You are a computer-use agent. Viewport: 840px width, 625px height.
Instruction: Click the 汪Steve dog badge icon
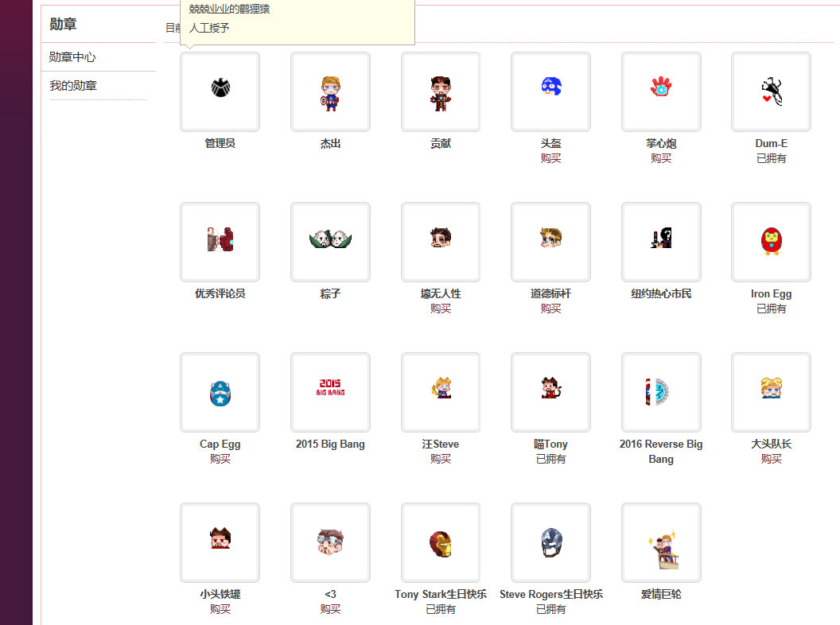[x=440, y=390]
